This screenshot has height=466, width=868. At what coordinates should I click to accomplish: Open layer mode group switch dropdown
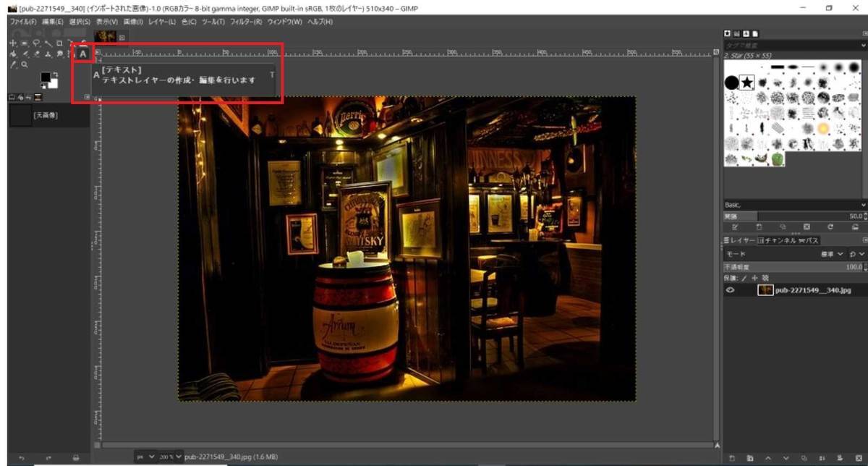coord(857,254)
